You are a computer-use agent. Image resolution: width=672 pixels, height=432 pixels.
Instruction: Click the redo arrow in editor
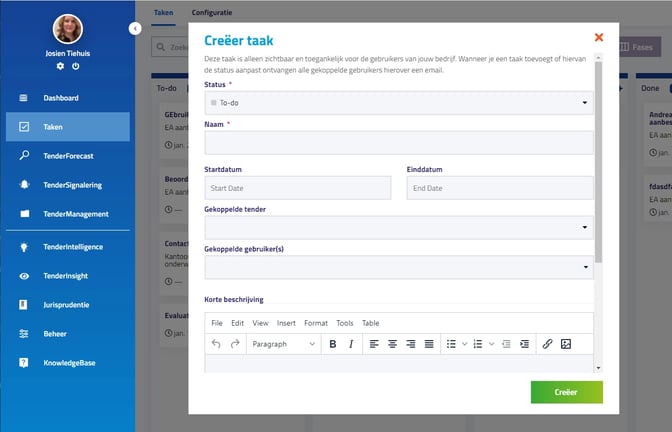pyautogui.click(x=235, y=344)
